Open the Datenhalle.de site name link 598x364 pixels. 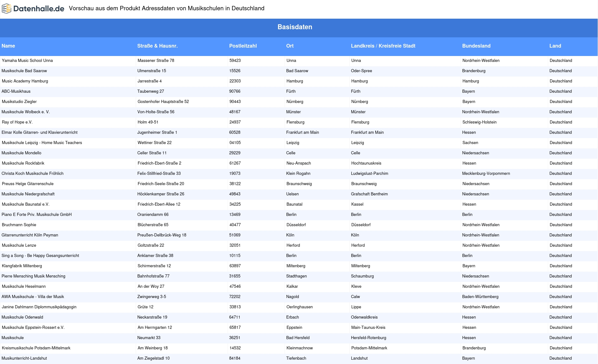click(39, 9)
